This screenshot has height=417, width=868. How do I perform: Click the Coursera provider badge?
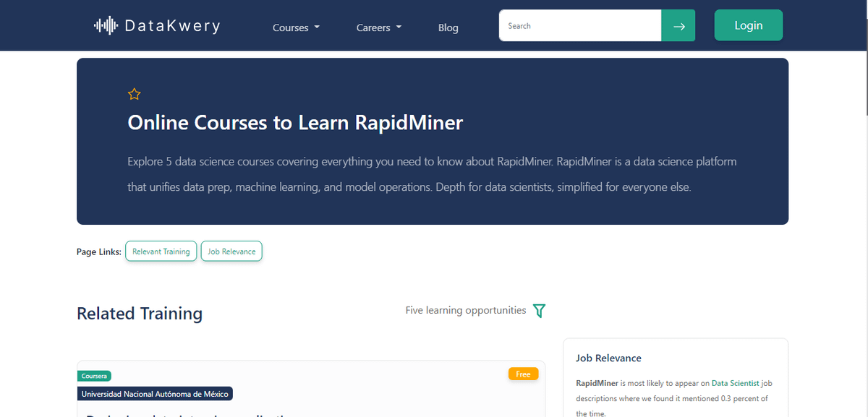[94, 376]
